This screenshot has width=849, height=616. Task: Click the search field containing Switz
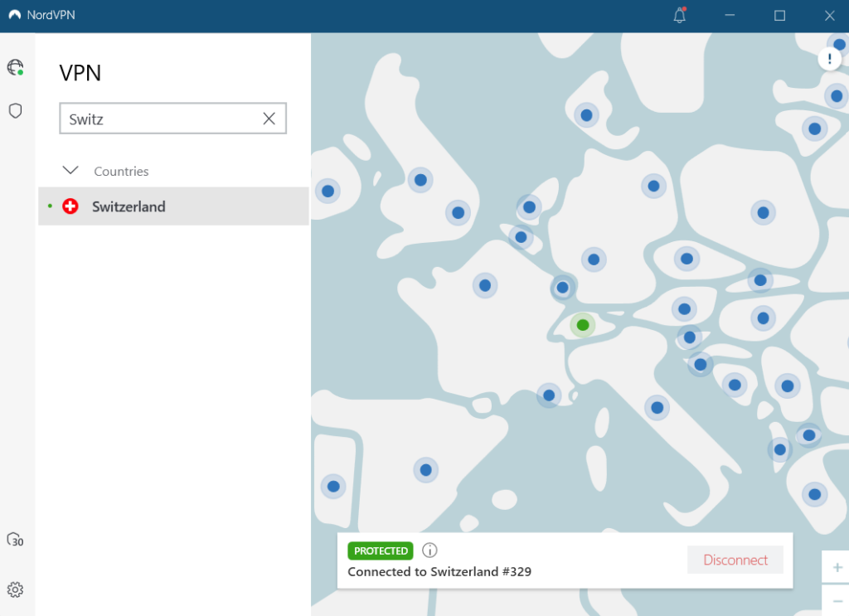tap(172, 119)
